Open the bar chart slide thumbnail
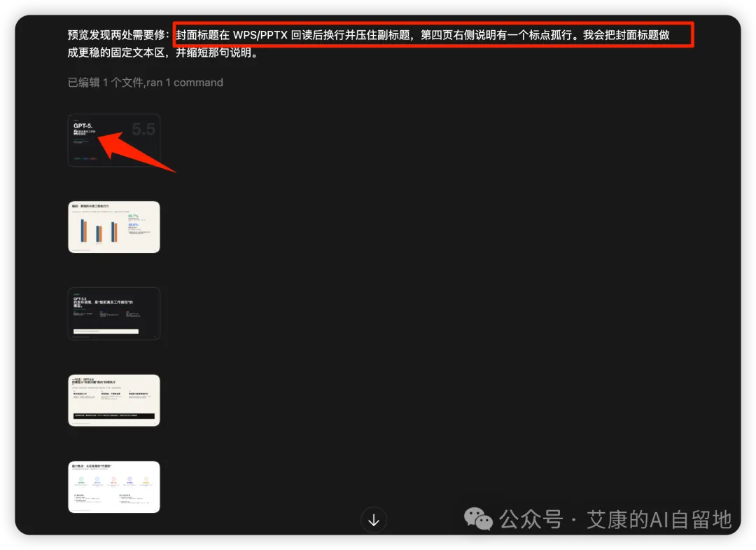The width and height of the screenshot is (756, 550). pyautogui.click(x=114, y=227)
